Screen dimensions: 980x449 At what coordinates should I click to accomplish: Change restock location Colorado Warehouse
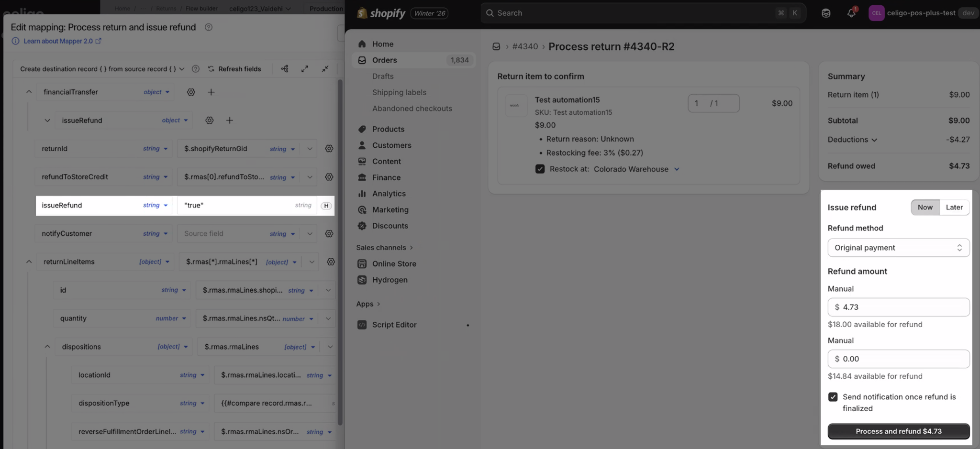point(636,169)
